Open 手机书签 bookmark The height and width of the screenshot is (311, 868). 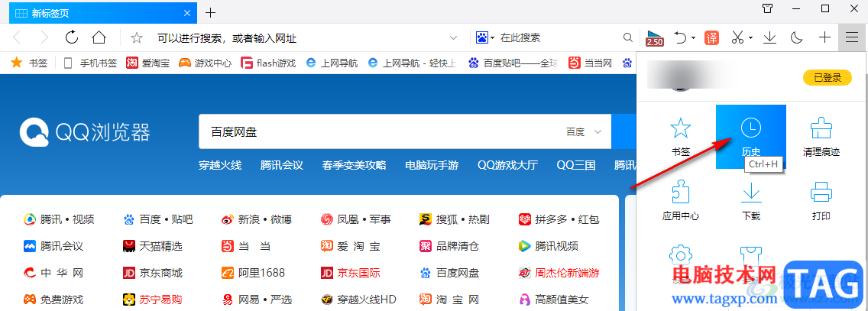91,63
